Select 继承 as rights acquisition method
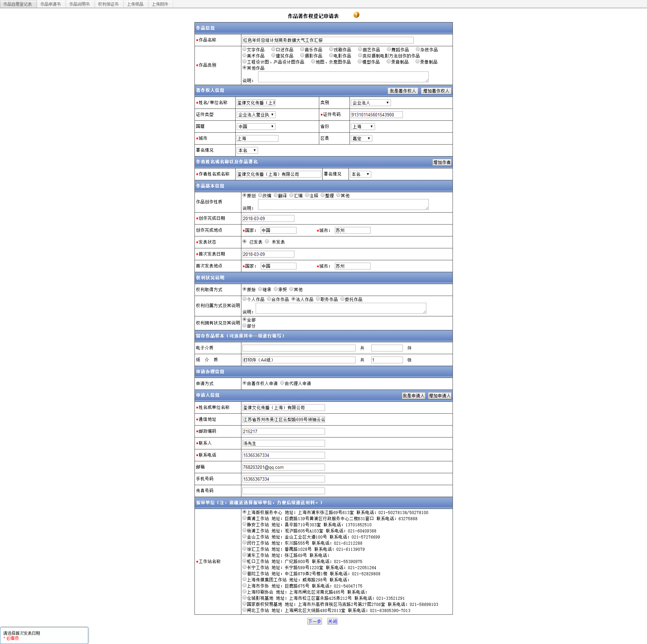This screenshot has height=644, width=647. pos(260,289)
